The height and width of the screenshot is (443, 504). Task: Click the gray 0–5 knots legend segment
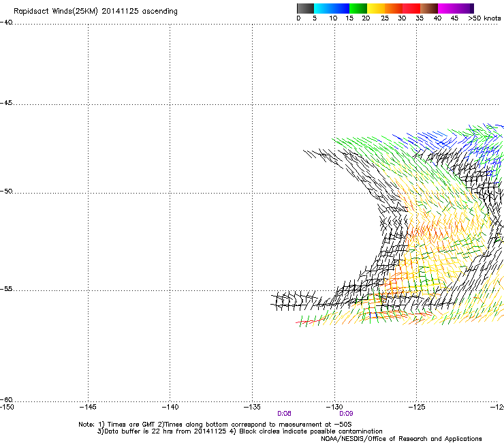[x=305, y=8]
